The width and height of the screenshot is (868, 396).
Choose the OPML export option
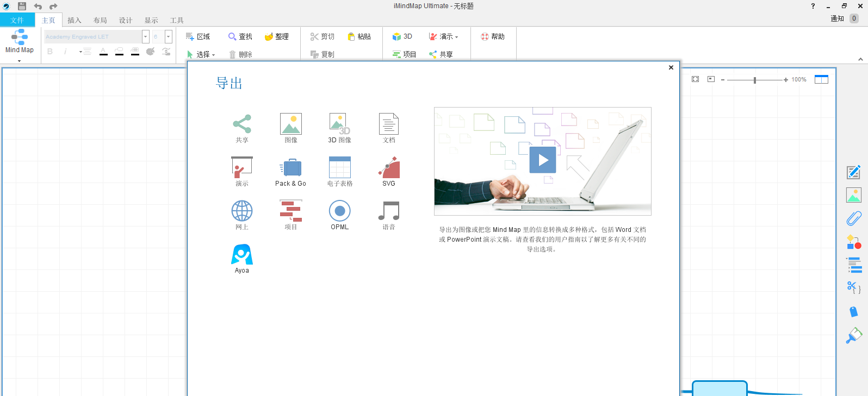pyautogui.click(x=340, y=215)
